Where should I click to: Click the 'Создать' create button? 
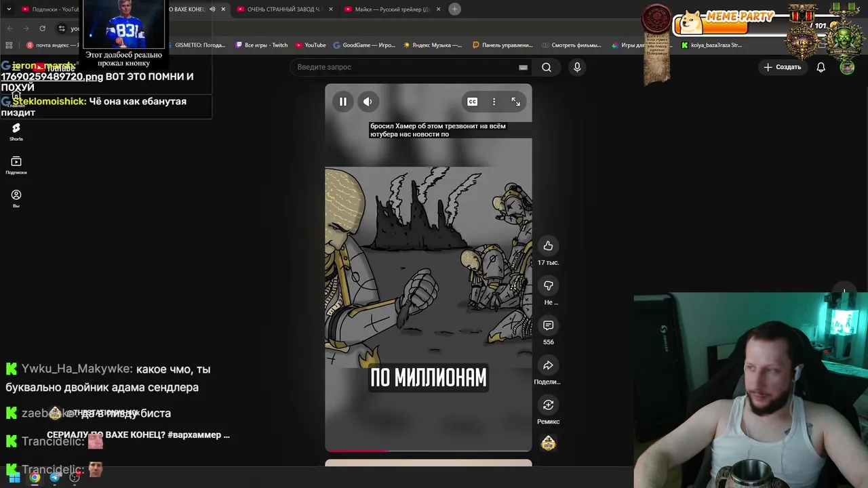click(783, 67)
